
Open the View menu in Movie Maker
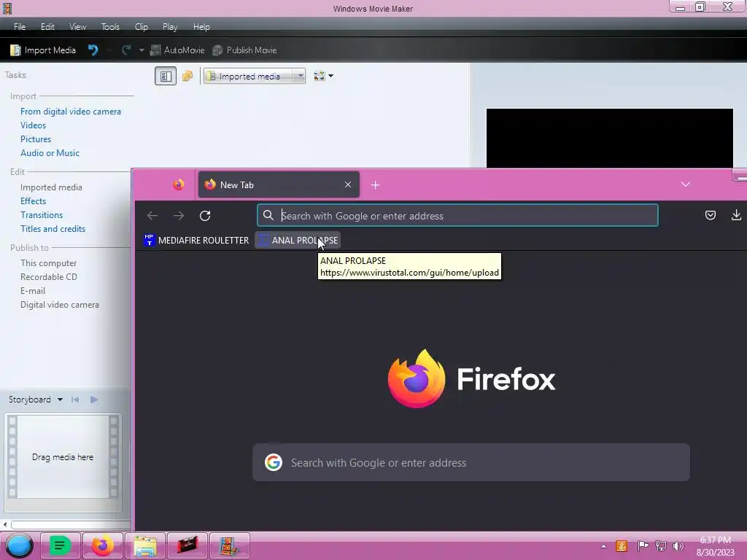pyautogui.click(x=77, y=27)
